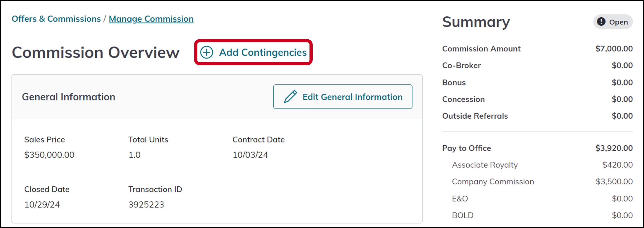644x228 pixels.
Task: Click the Pay to Office row label
Action: click(x=467, y=148)
